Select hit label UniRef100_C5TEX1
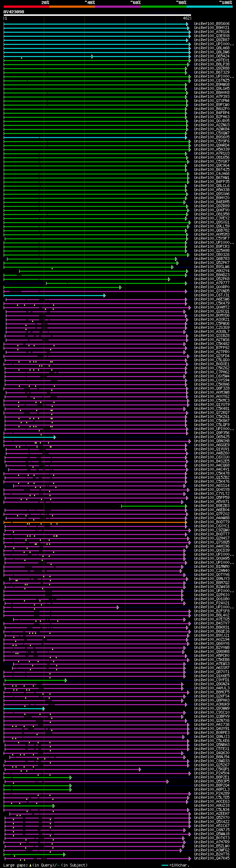This screenshot has height=868, width=236. click(x=212, y=749)
